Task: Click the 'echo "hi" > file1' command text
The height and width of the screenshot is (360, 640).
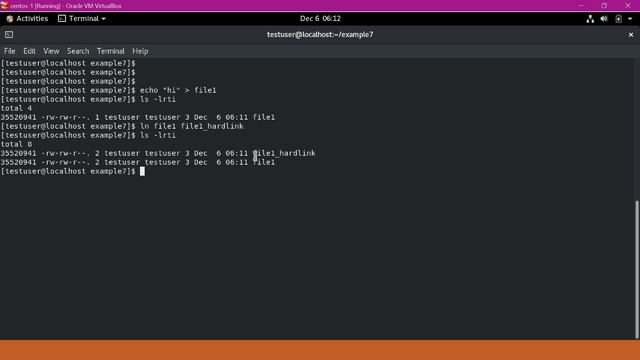Action: point(178,90)
